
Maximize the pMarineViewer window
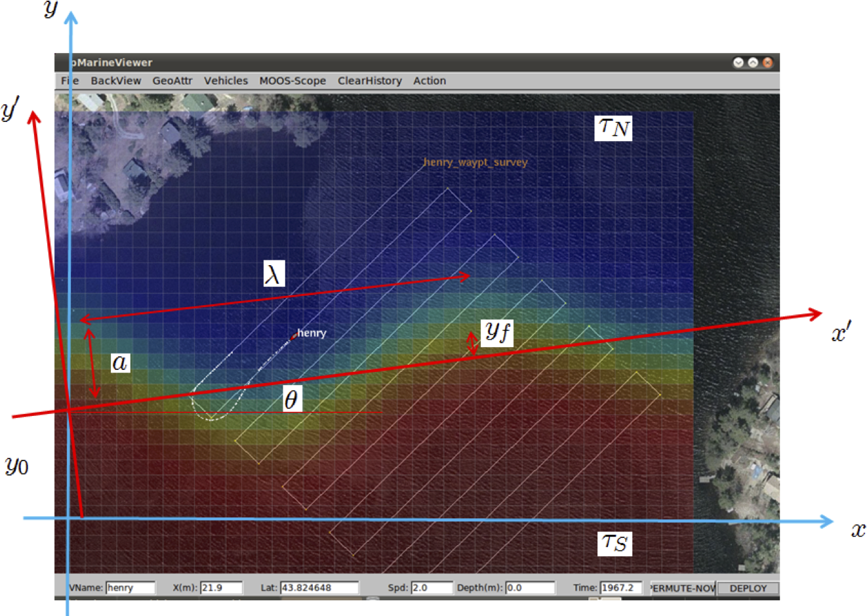[753, 62]
